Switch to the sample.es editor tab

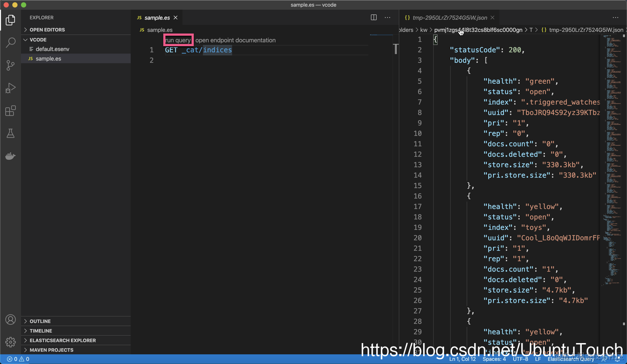coord(157,18)
